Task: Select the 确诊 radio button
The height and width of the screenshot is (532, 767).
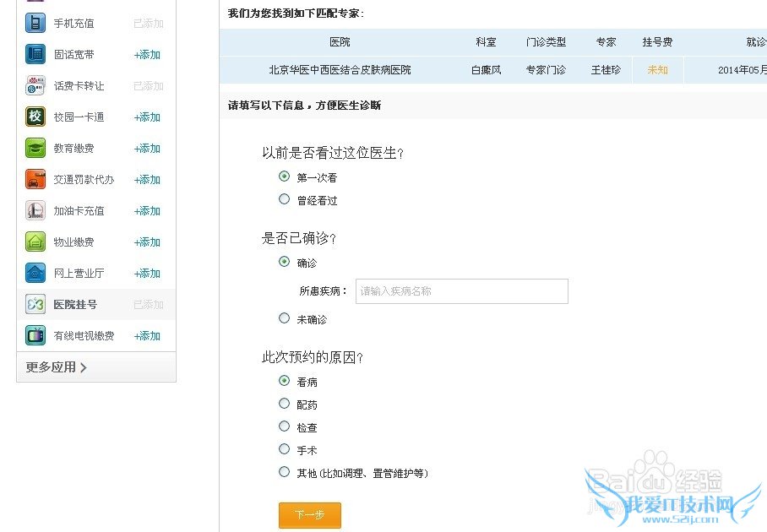Action: coord(284,262)
